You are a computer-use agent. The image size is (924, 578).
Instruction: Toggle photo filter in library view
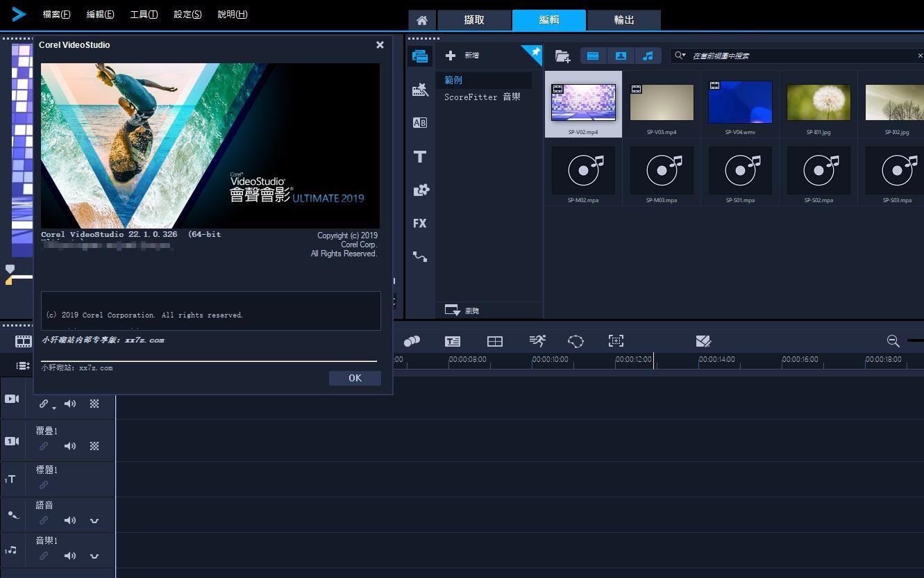click(x=621, y=56)
